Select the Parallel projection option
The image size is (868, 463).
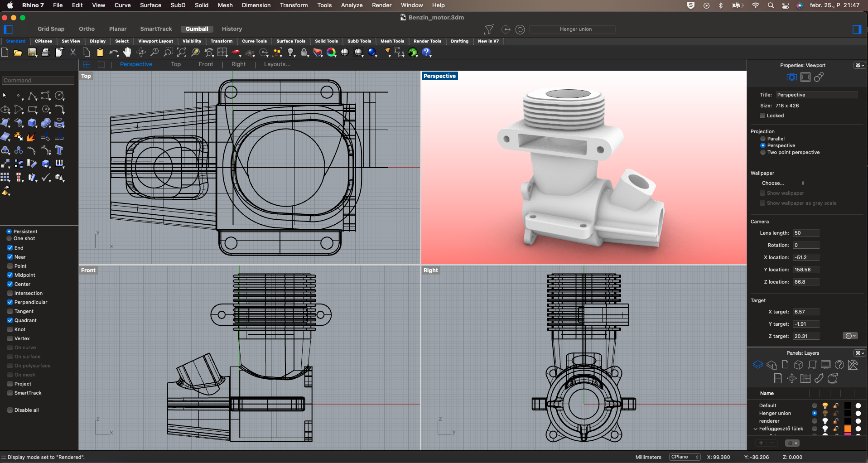[x=763, y=139]
